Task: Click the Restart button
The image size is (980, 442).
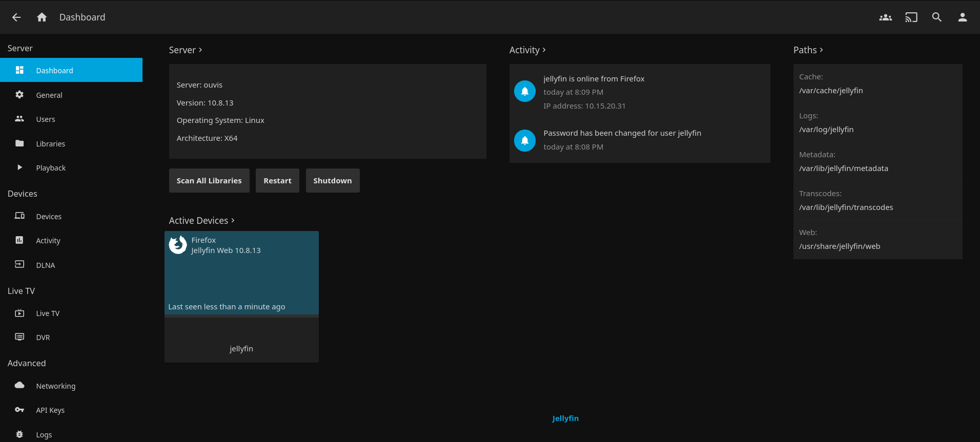Action: [277, 181]
